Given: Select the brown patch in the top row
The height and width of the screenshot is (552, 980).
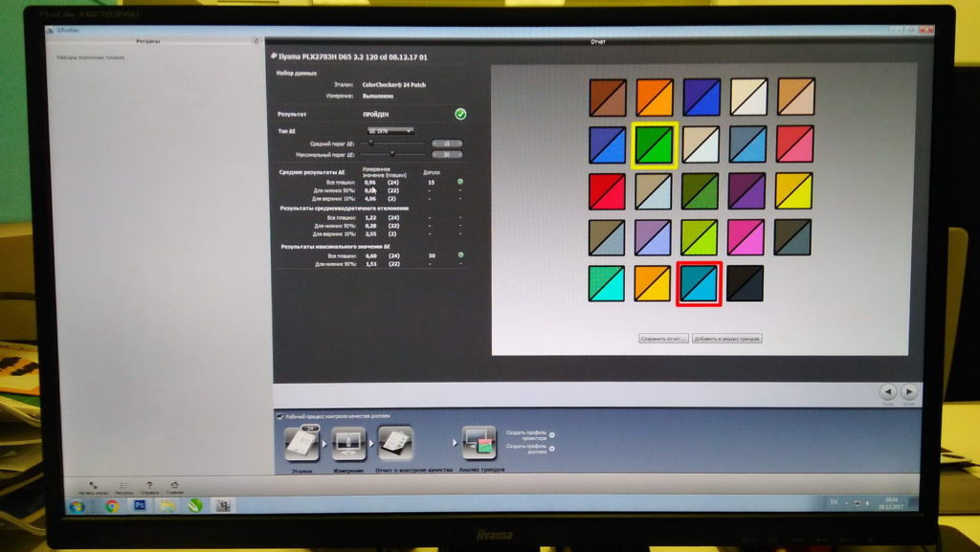Looking at the screenshot, I should point(608,98).
